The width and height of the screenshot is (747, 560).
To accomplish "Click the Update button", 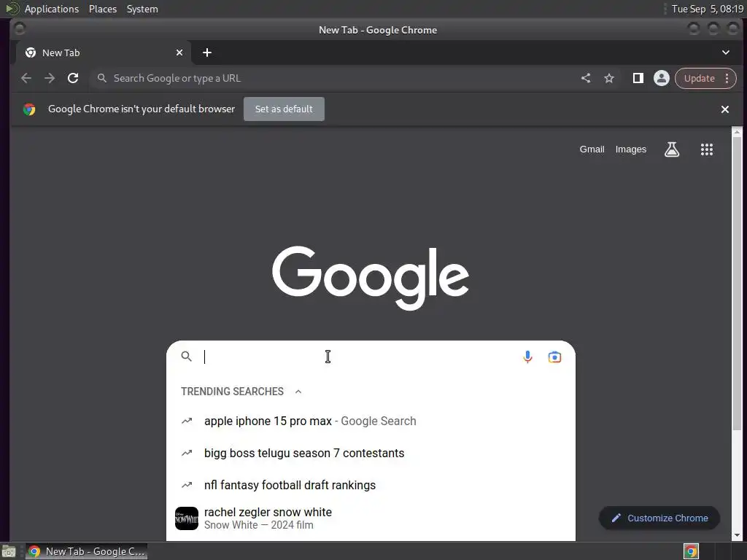I will pos(699,78).
